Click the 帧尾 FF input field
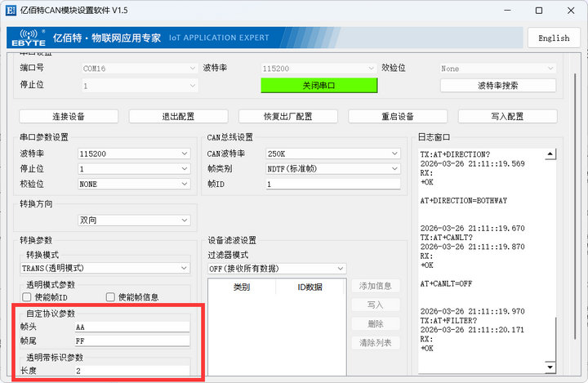The width and height of the screenshot is (588, 383). point(132,341)
